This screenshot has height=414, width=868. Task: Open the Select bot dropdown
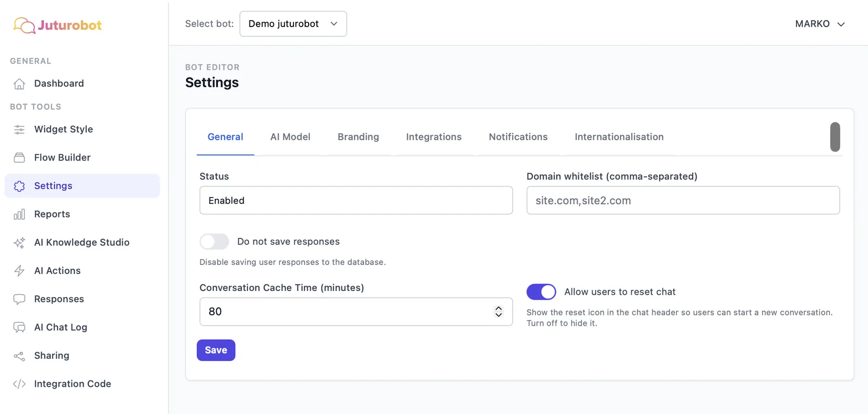tap(293, 24)
